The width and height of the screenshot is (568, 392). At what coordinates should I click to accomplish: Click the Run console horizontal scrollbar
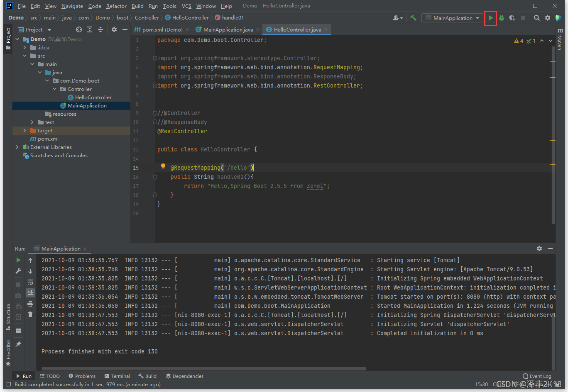point(203,368)
